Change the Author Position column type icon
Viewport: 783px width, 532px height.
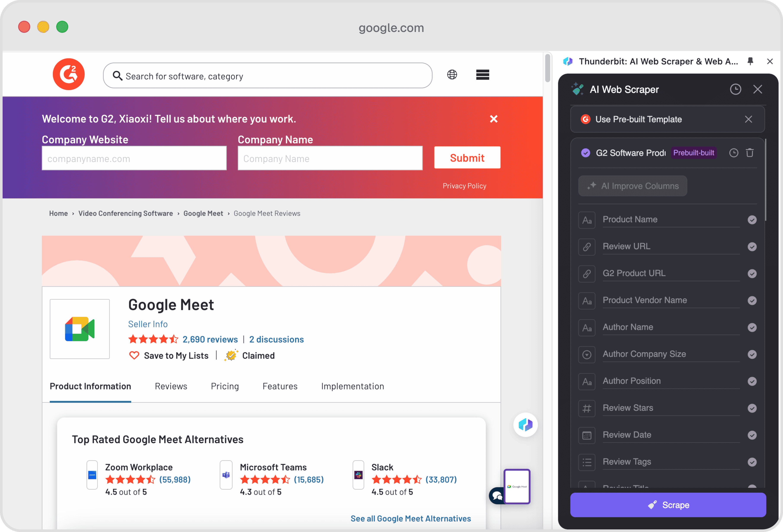587,382
